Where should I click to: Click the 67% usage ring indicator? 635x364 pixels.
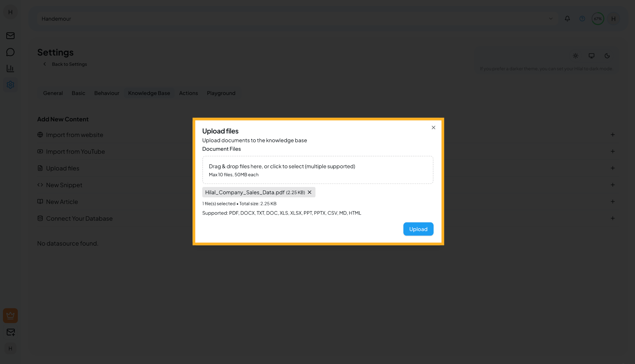pos(598,19)
